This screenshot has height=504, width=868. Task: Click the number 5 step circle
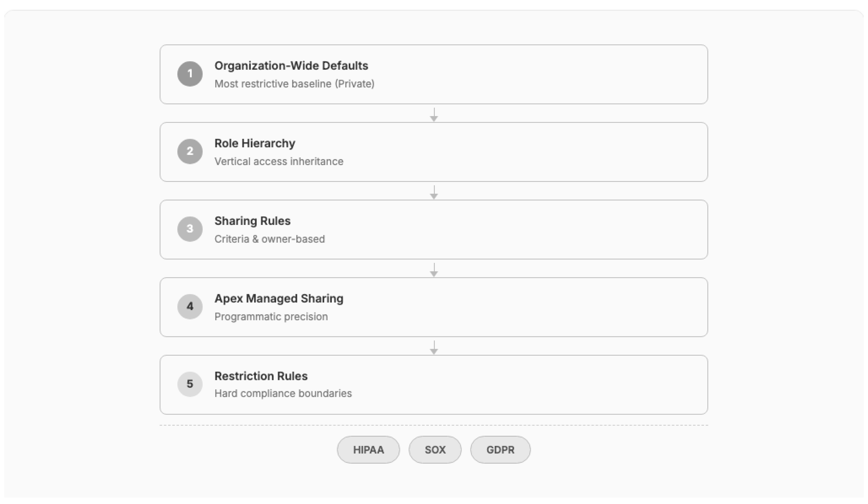pos(190,384)
